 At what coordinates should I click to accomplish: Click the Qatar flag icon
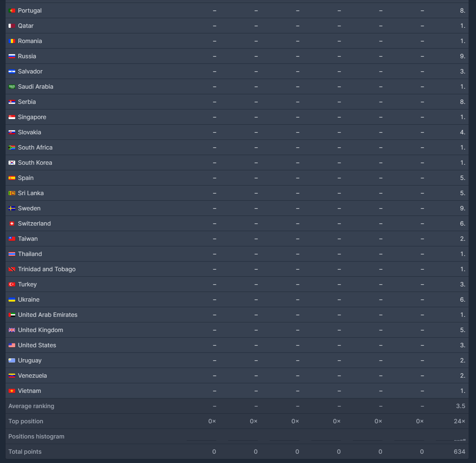12,26
